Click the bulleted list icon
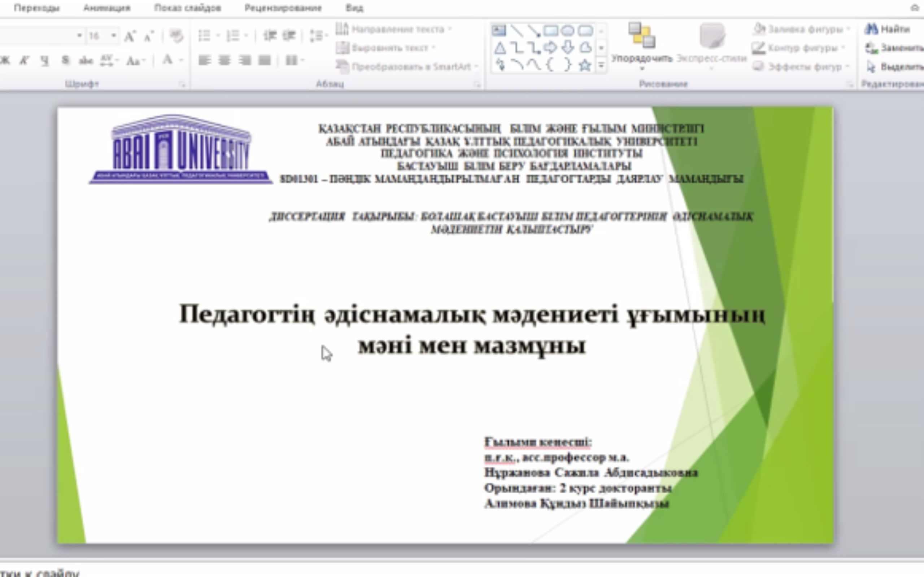The width and height of the screenshot is (924, 577). 205,36
